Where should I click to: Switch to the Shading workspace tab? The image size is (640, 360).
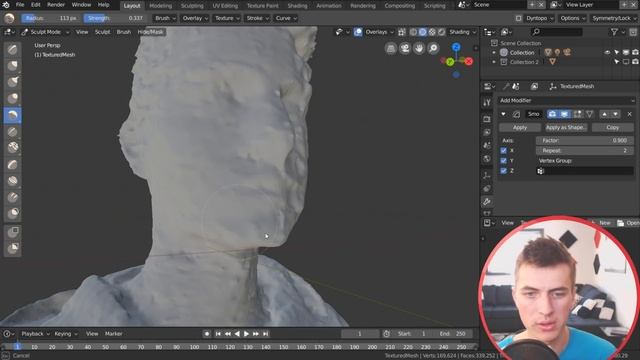coord(297,6)
